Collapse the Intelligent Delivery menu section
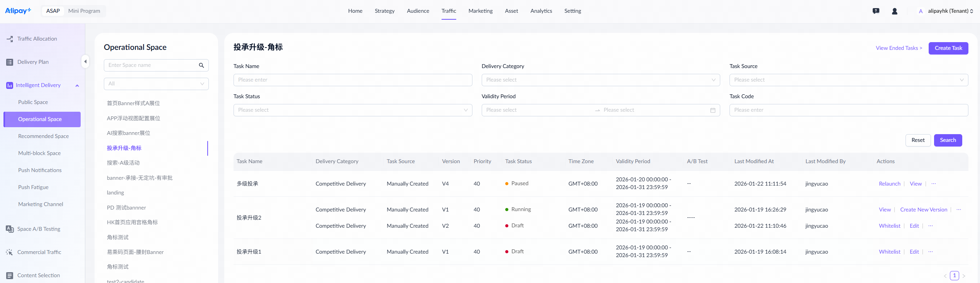The width and height of the screenshot is (980, 283). coord(77,85)
